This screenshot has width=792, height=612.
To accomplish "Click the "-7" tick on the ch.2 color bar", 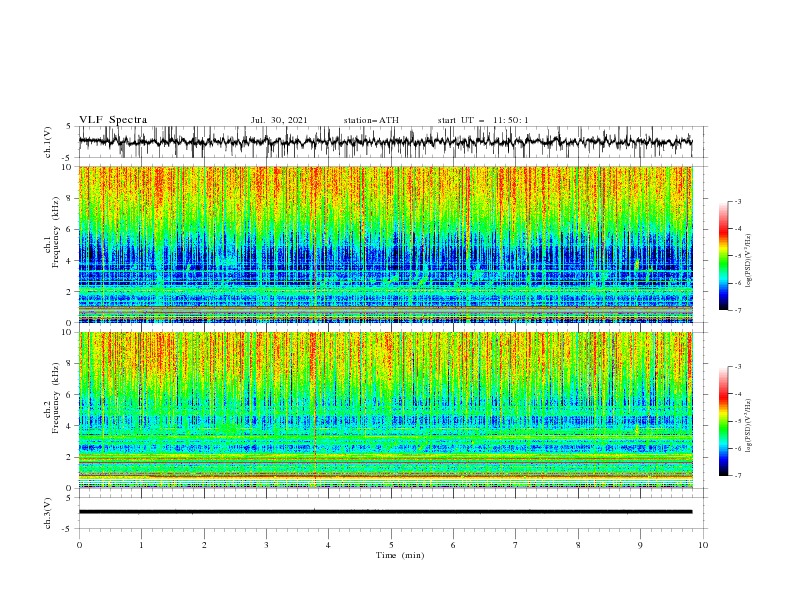I will pyautogui.click(x=737, y=475).
